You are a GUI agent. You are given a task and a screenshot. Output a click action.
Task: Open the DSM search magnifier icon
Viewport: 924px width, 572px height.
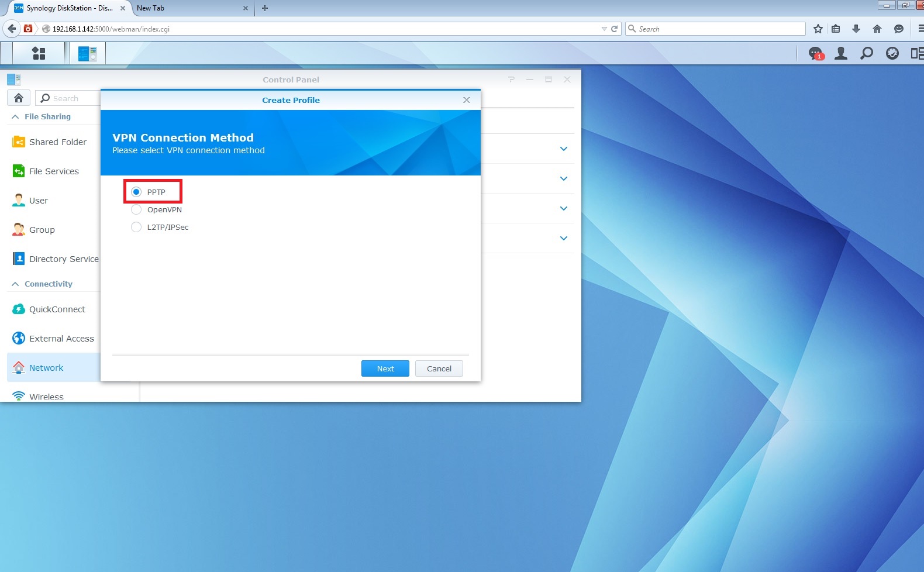867,54
